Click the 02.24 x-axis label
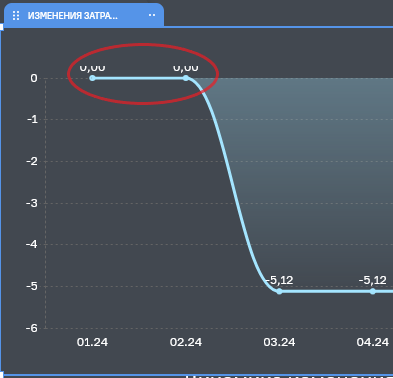The width and height of the screenshot is (393, 378). (186, 342)
